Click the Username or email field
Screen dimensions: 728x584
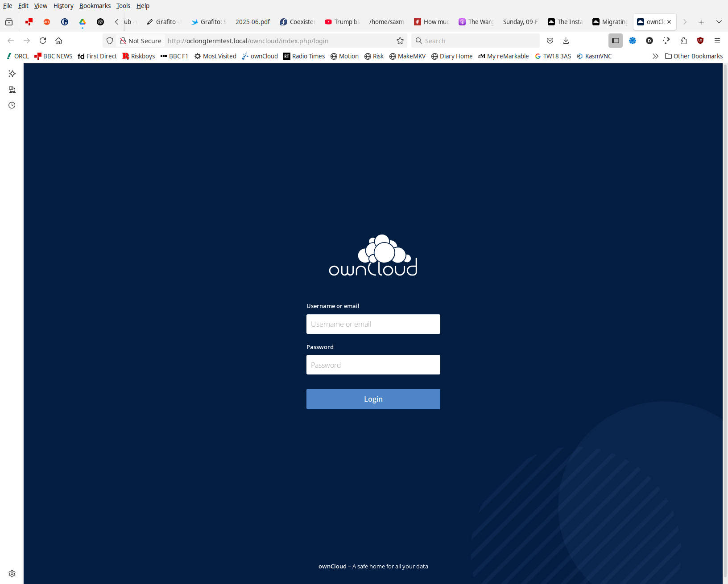373,324
